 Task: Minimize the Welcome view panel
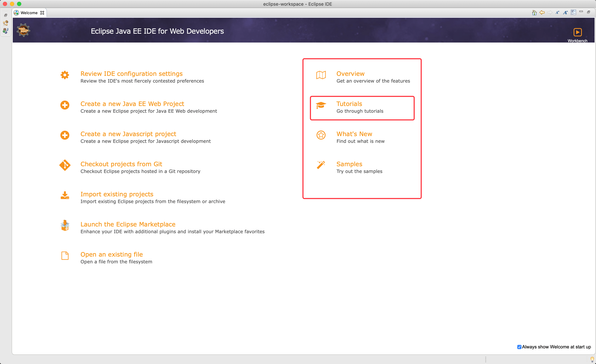coord(581,11)
